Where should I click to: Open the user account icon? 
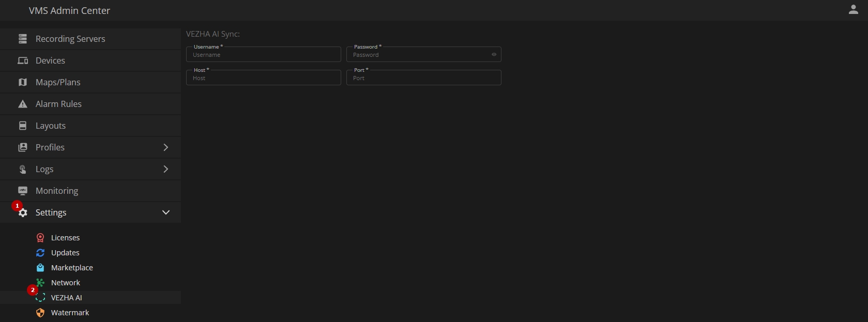click(x=854, y=9)
